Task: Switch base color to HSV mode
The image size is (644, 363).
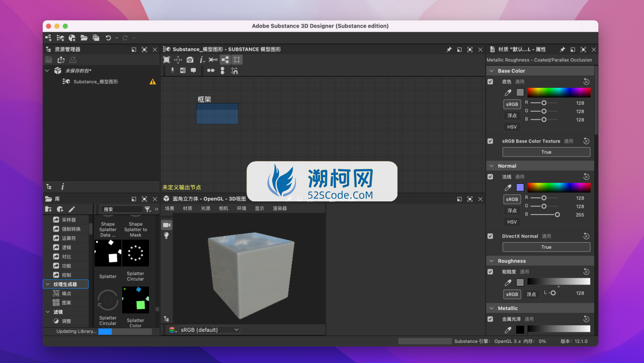Action: point(512,127)
